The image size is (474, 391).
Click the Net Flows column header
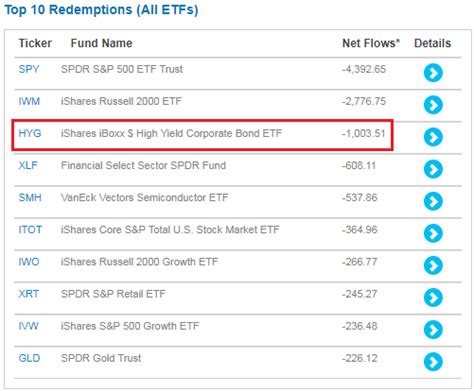click(371, 43)
